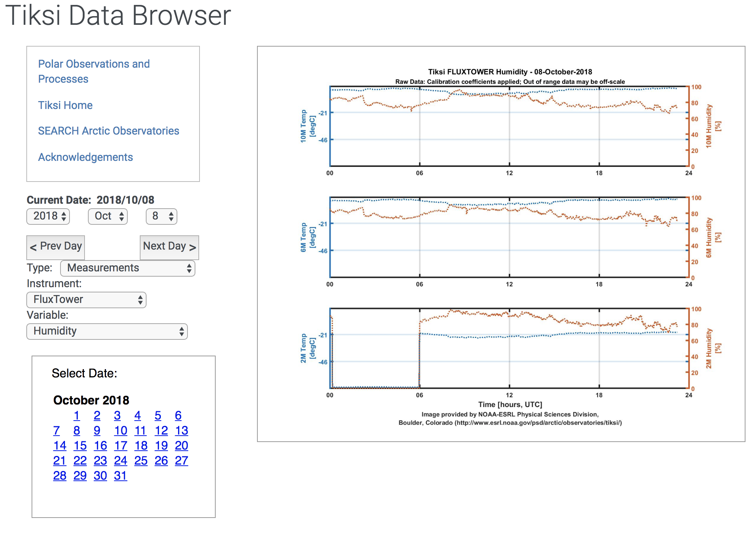Select October 14 in the calendar
756x533 pixels.
[60, 446]
